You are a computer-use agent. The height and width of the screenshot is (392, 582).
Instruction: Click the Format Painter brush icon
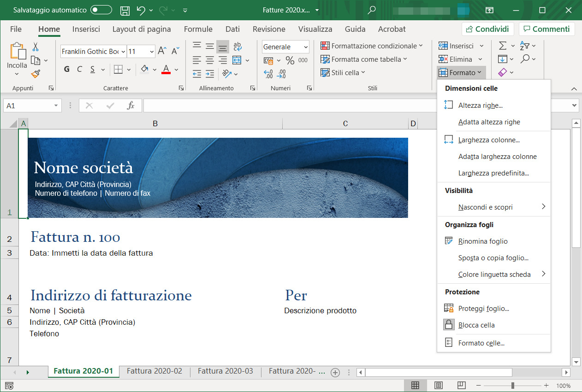pyautogui.click(x=36, y=74)
